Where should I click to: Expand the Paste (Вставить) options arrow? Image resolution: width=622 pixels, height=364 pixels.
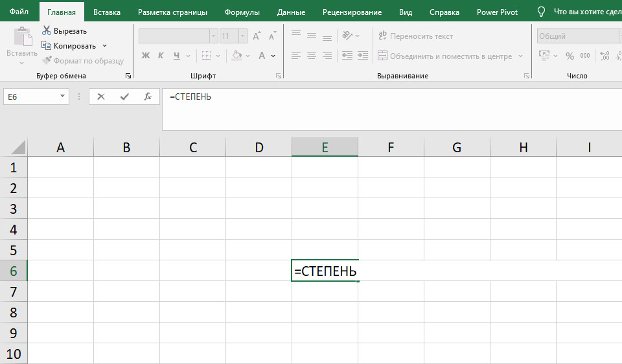pyautogui.click(x=22, y=63)
